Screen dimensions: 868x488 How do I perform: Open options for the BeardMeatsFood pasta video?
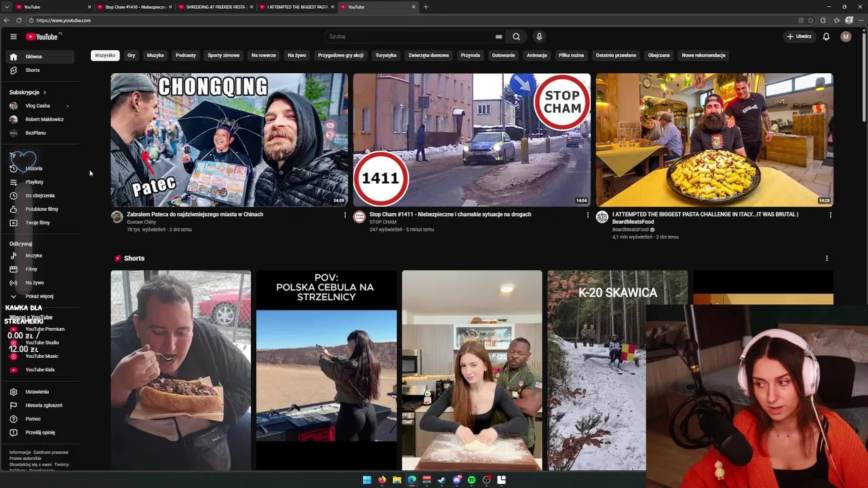coord(831,215)
